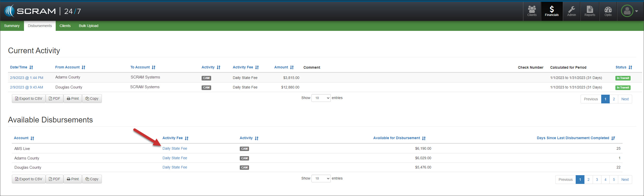Viewport: 644px width, 196px height.
Task: Open the Financials dollar icon
Action: coord(551,11)
